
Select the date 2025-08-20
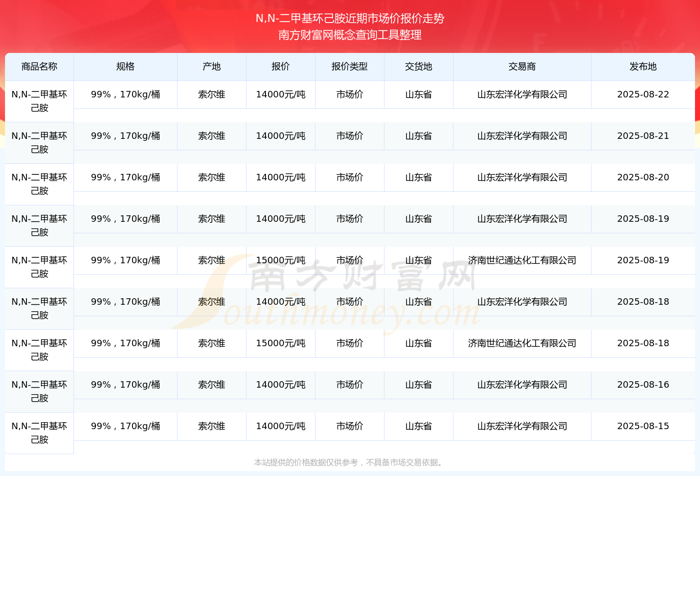click(643, 177)
